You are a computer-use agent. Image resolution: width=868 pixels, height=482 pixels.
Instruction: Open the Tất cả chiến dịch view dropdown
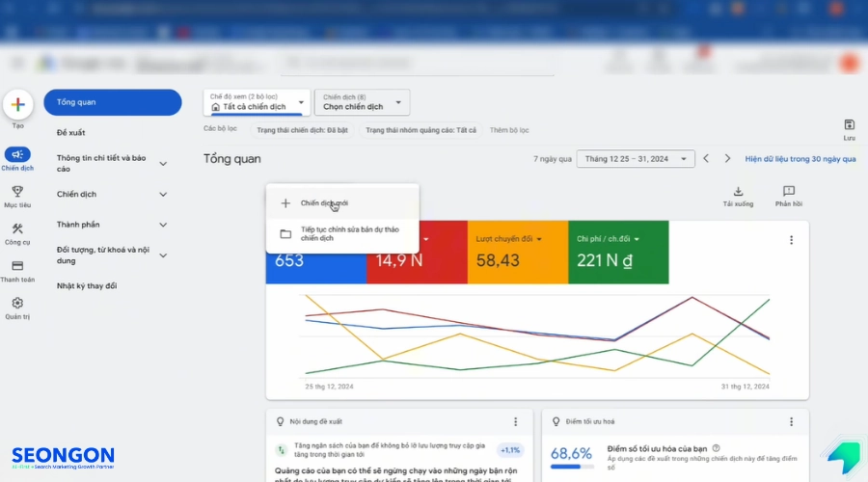[257, 102]
